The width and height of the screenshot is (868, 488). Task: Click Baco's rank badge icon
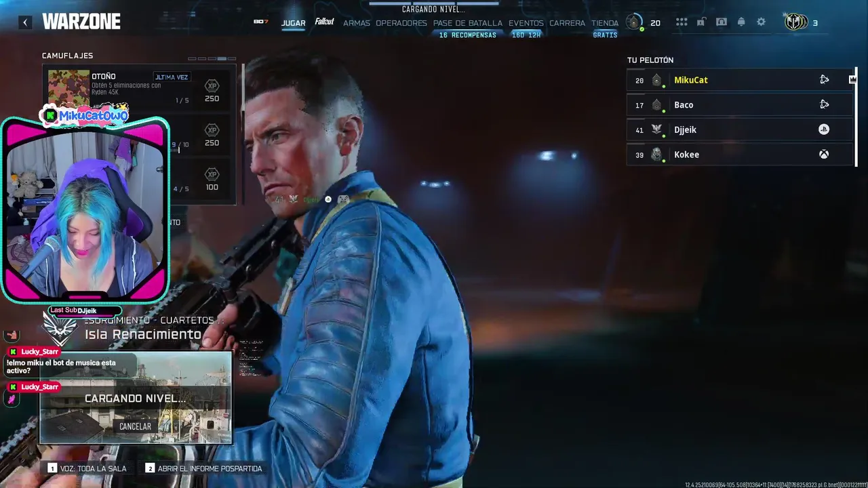656,105
